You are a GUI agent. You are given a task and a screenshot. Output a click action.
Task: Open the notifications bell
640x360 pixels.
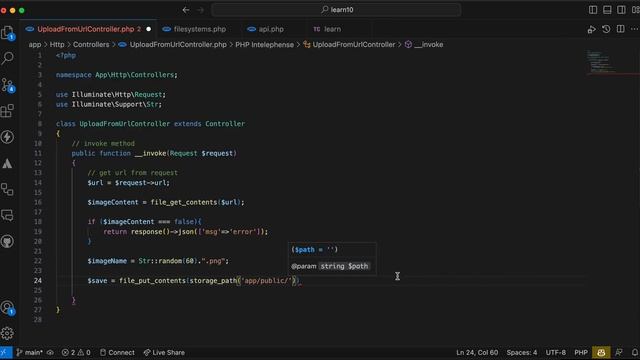(635, 353)
